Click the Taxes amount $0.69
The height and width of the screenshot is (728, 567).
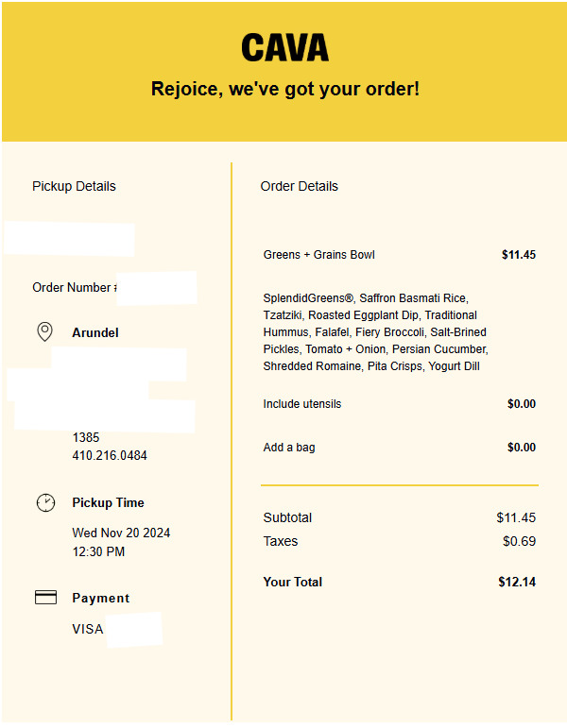coord(519,541)
